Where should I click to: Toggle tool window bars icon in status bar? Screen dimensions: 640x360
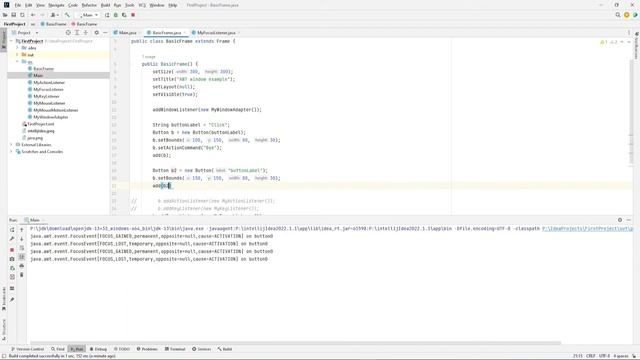tap(4, 356)
